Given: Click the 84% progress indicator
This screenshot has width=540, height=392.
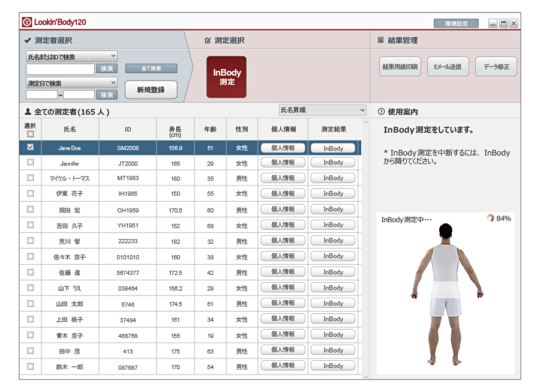Looking at the screenshot, I should coord(503,219).
